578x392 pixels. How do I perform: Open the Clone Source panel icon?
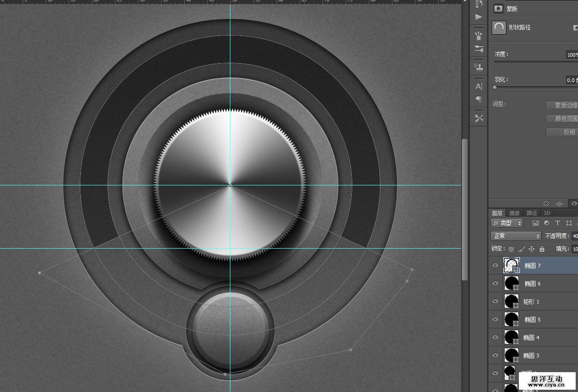(x=479, y=67)
